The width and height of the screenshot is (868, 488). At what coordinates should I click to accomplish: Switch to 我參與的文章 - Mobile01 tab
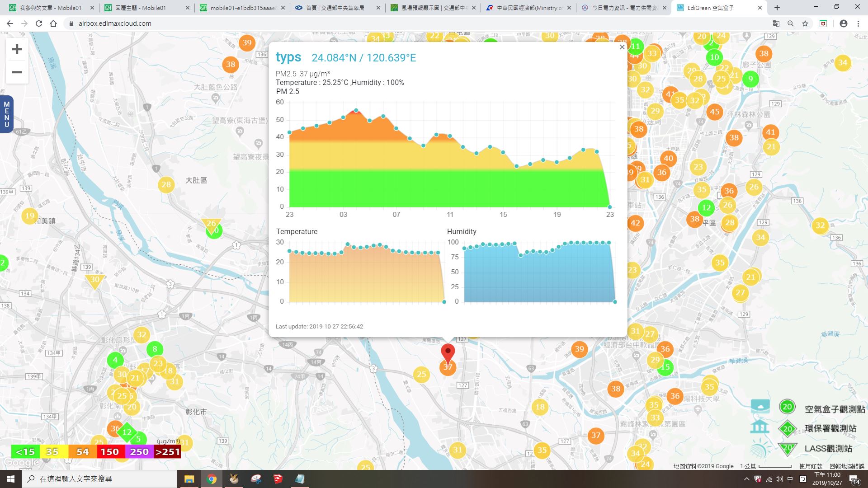point(50,8)
